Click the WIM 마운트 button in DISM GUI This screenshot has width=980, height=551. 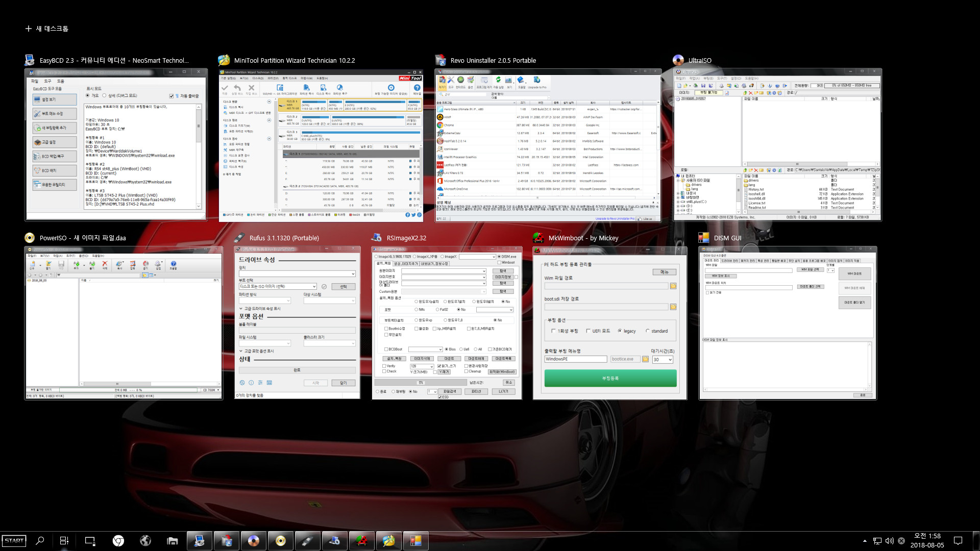854,273
